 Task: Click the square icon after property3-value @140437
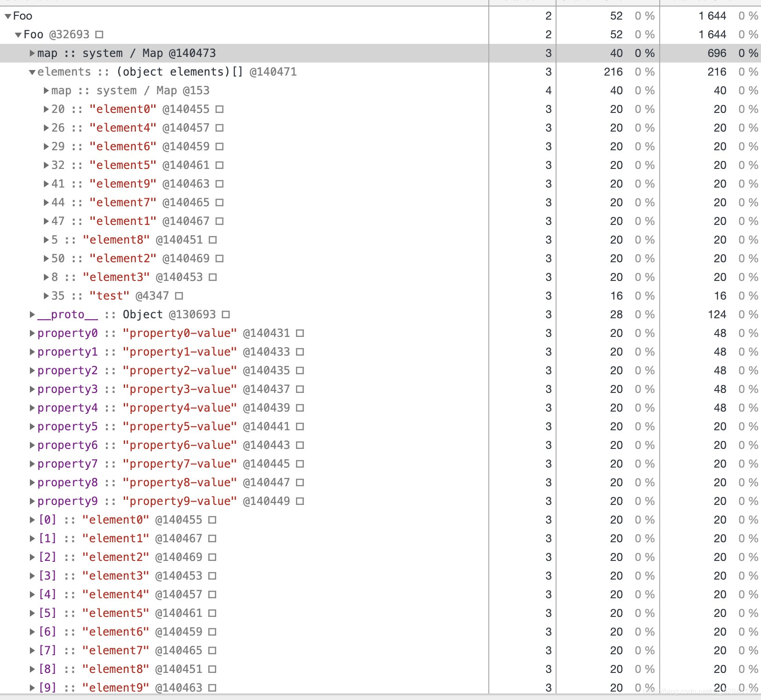coord(300,389)
